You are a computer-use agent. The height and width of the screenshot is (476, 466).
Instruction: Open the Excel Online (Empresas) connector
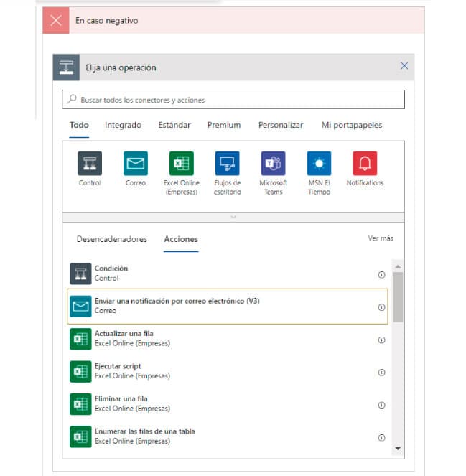(x=181, y=164)
